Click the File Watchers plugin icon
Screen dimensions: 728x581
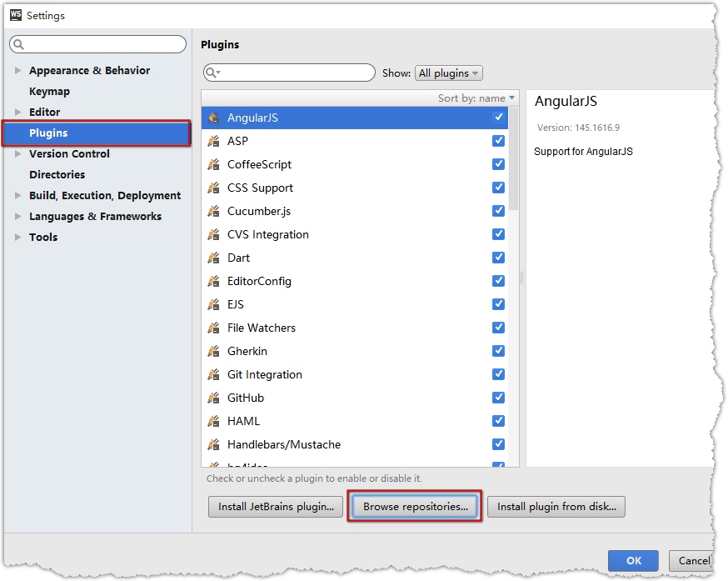pyautogui.click(x=213, y=328)
